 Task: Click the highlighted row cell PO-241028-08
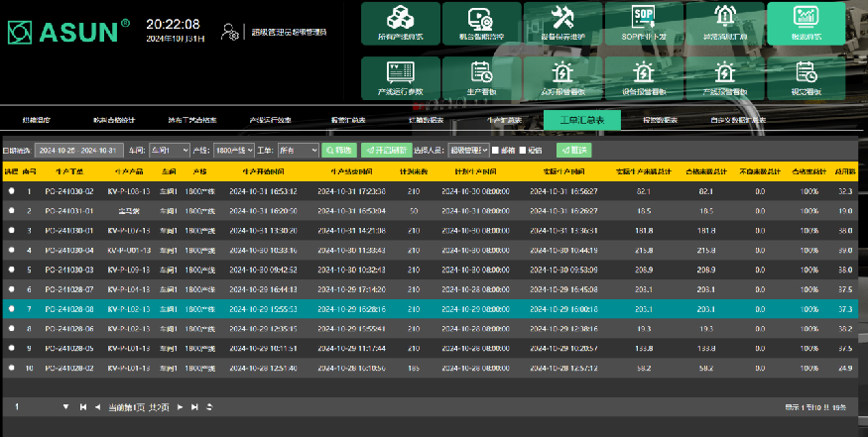click(x=69, y=309)
